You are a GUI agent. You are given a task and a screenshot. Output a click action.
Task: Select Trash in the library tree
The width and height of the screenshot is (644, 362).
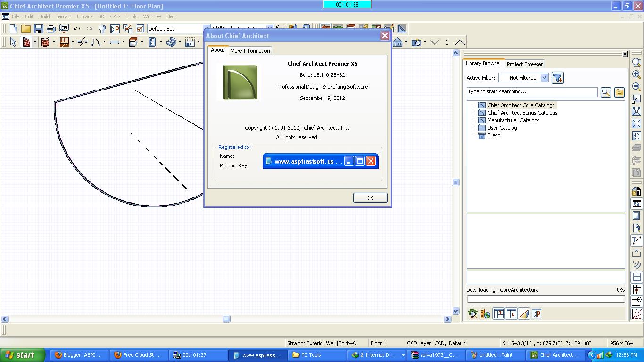coord(494,135)
